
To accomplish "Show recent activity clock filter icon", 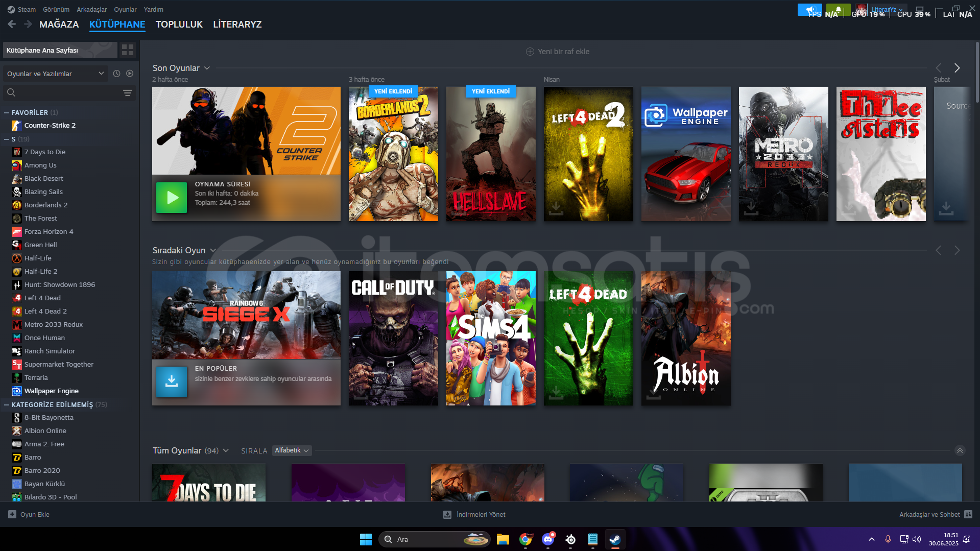I will [x=116, y=74].
